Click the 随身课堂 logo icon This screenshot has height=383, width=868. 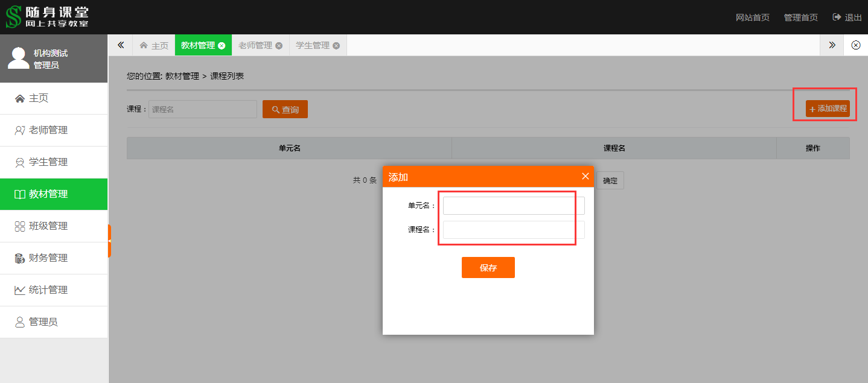coord(13,17)
